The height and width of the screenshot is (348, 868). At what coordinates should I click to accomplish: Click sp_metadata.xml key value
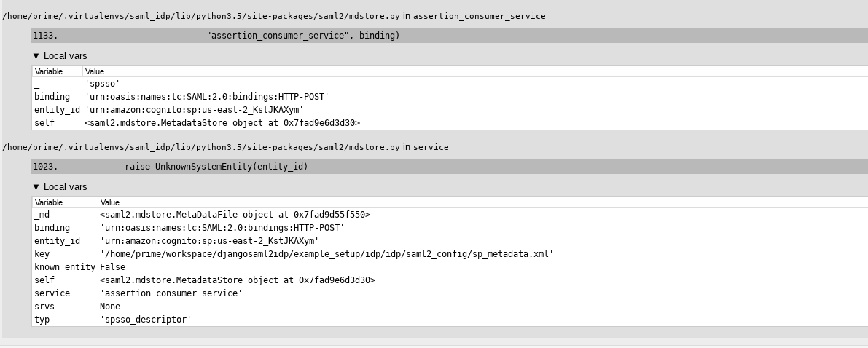[327, 254]
